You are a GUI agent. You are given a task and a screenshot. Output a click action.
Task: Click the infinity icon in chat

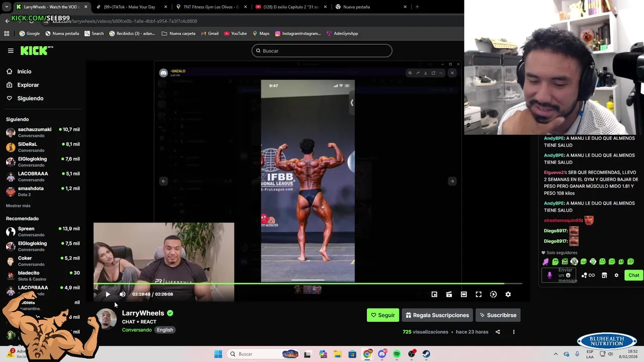(592, 276)
